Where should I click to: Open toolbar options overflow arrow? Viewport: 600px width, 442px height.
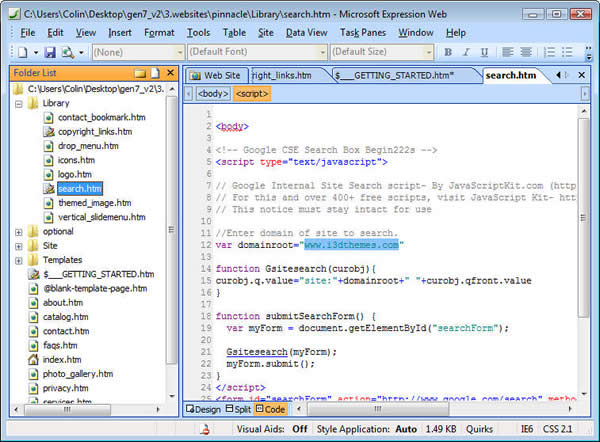click(x=589, y=54)
